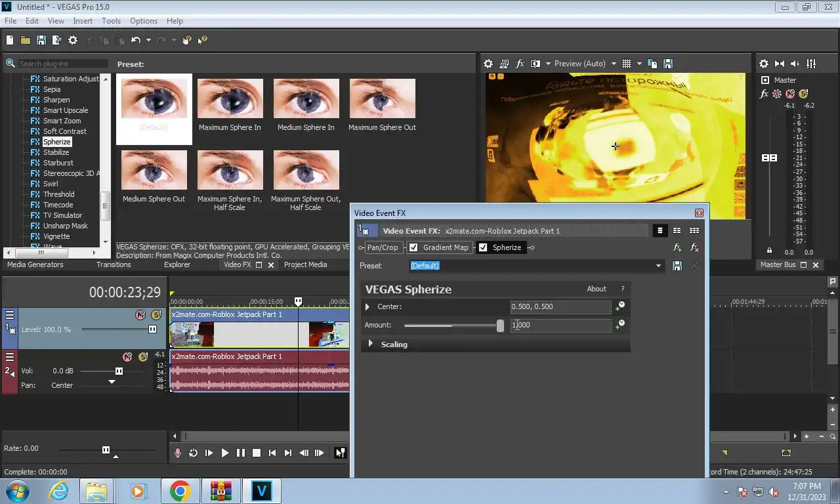Save the Spherize preset

tap(677, 266)
